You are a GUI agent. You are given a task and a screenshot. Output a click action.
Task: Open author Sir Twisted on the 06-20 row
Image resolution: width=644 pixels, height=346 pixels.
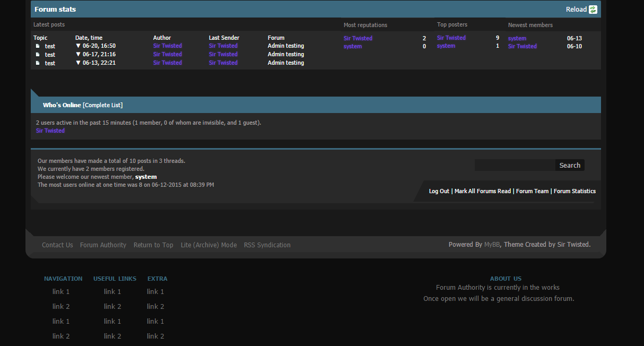click(168, 46)
